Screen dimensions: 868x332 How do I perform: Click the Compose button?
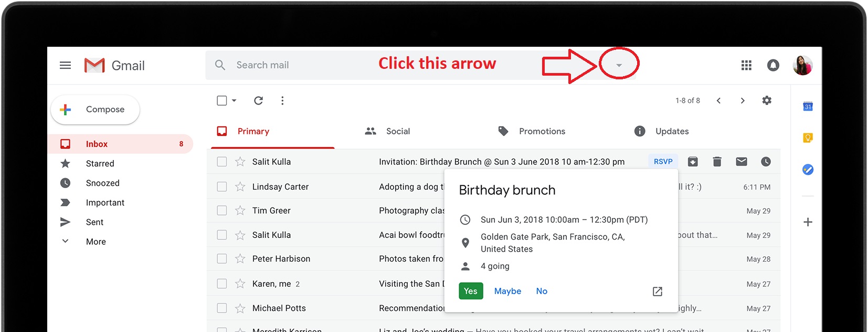tap(95, 109)
